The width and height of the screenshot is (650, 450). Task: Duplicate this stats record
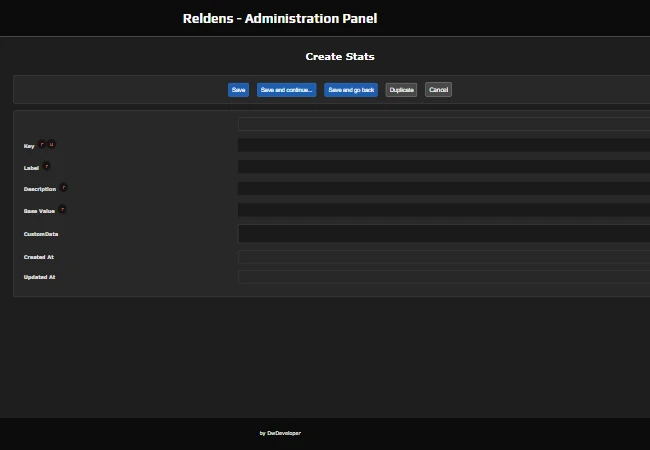401,90
